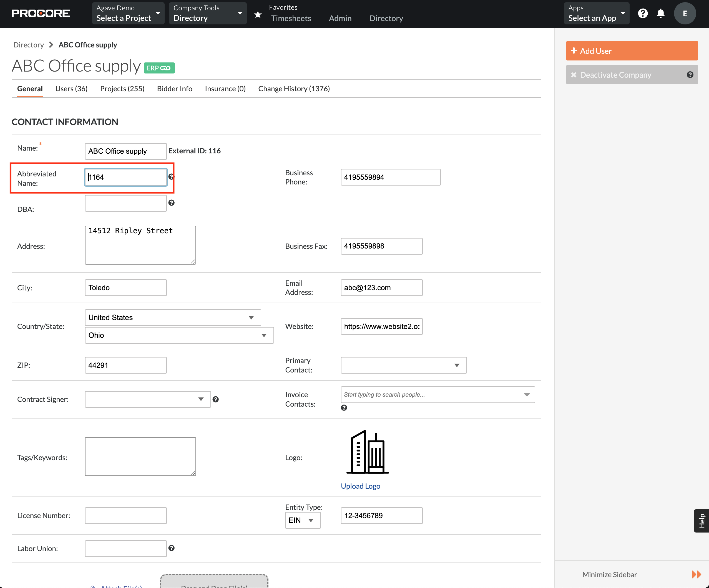Click the Abbreviated Name input field

click(x=126, y=177)
